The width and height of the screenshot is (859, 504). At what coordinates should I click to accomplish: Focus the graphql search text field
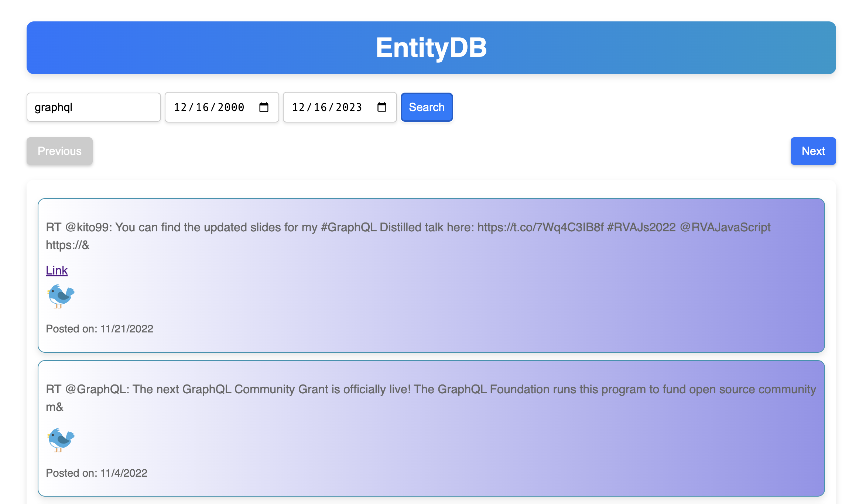coord(93,107)
